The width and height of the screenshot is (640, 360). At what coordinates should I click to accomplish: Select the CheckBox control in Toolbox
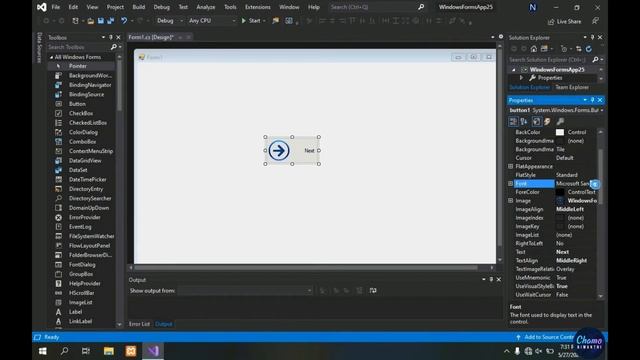(x=81, y=113)
